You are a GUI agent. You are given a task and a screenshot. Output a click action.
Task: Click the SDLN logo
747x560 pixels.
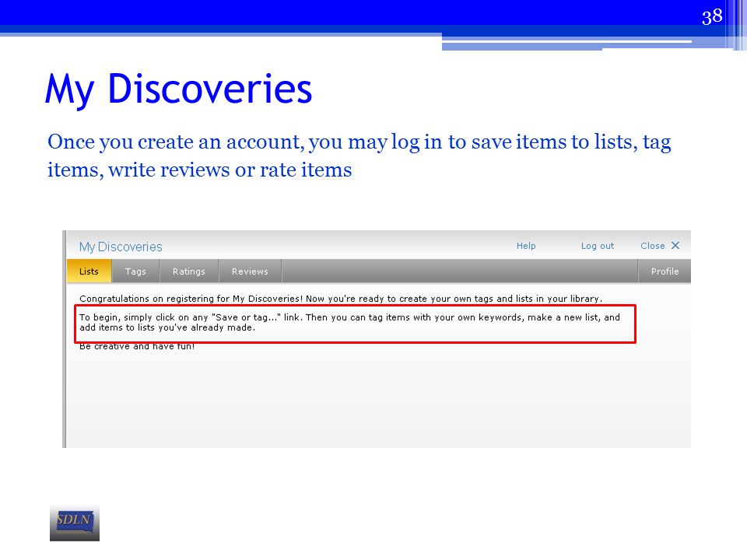tap(75, 523)
